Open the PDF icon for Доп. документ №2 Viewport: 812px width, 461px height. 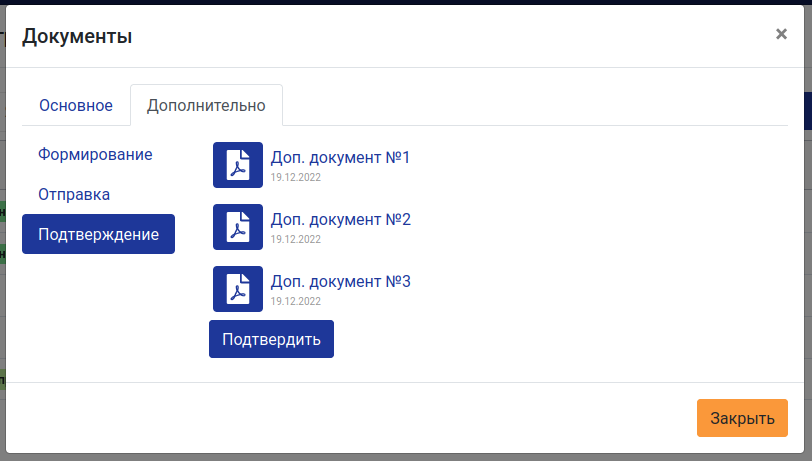pyautogui.click(x=238, y=227)
